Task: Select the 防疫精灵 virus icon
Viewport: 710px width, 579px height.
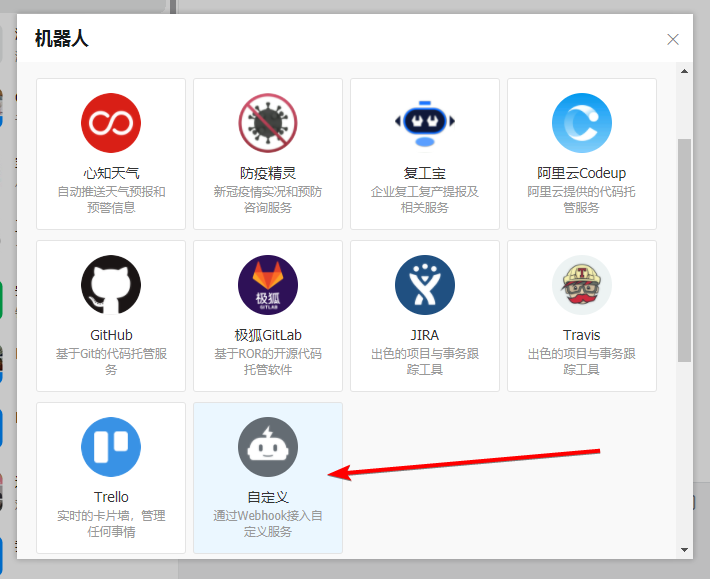Action: coord(268,123)
